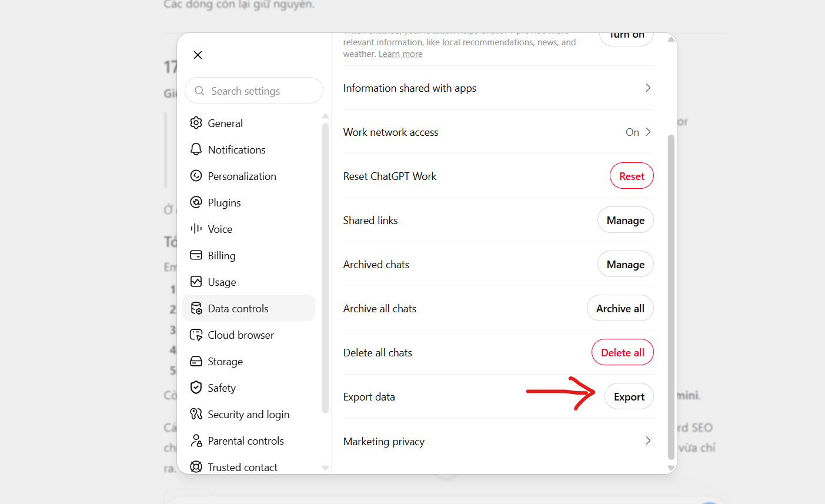The height and width of the screenshot is (504, 825).
Task: Expand the Marketing privacy chevron
Action: point(648,440)
